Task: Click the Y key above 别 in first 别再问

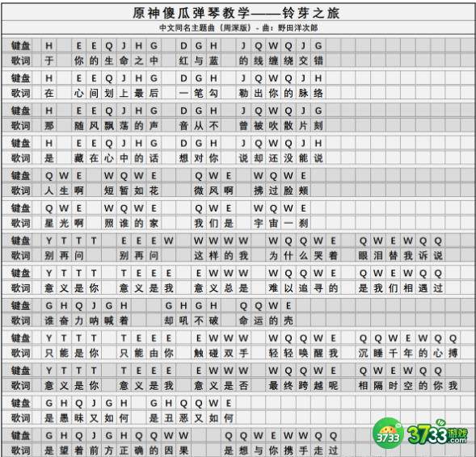Action: (49, 241)
